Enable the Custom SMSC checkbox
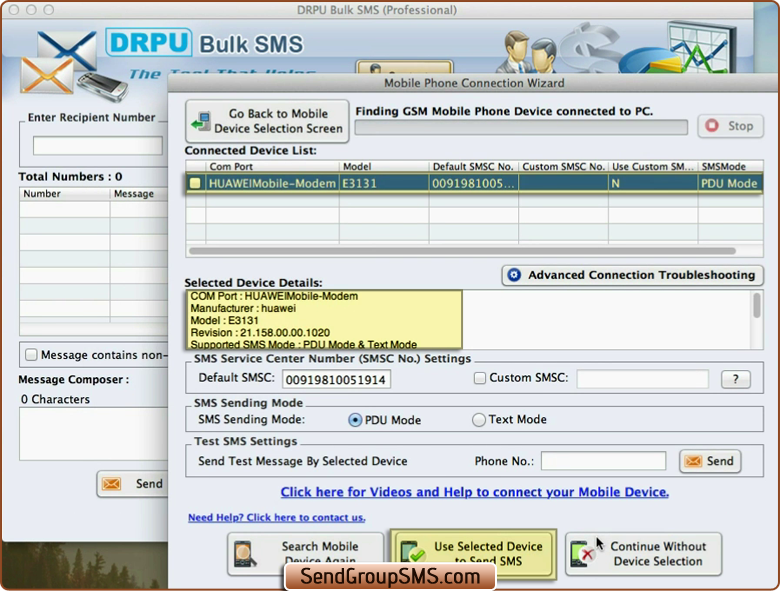 pos(480,378)
